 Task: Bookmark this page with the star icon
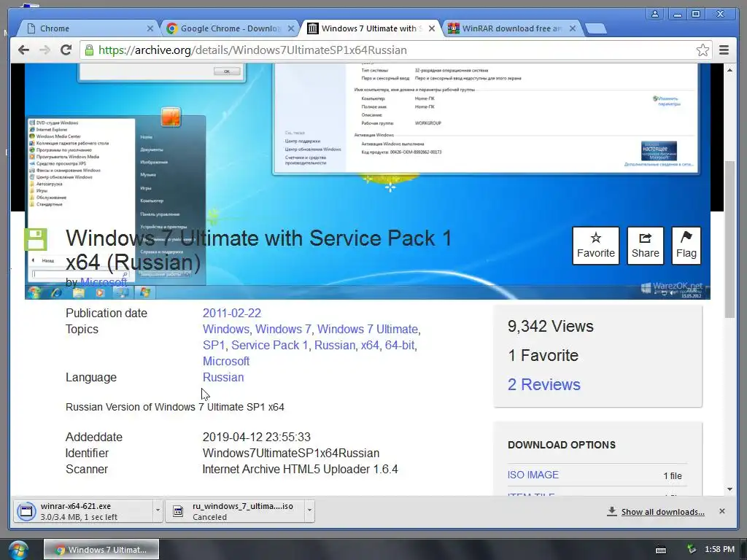pyautogui.click(x=703, y=50)
